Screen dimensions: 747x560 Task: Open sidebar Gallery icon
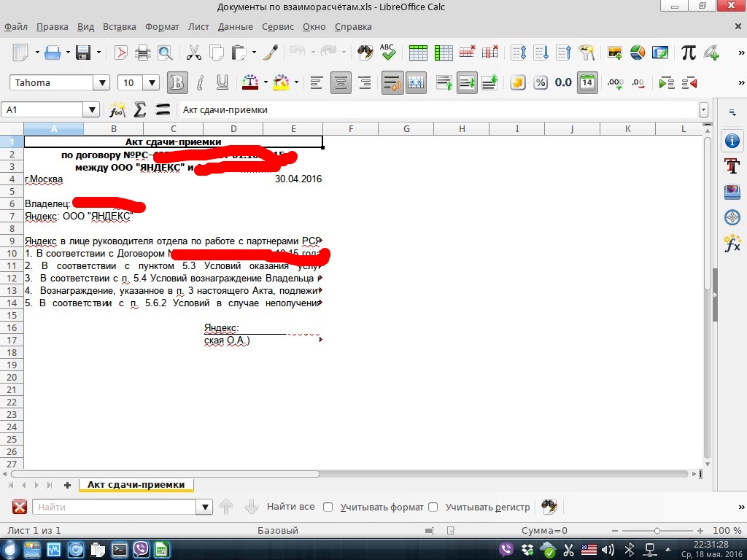tap(732, 192)
